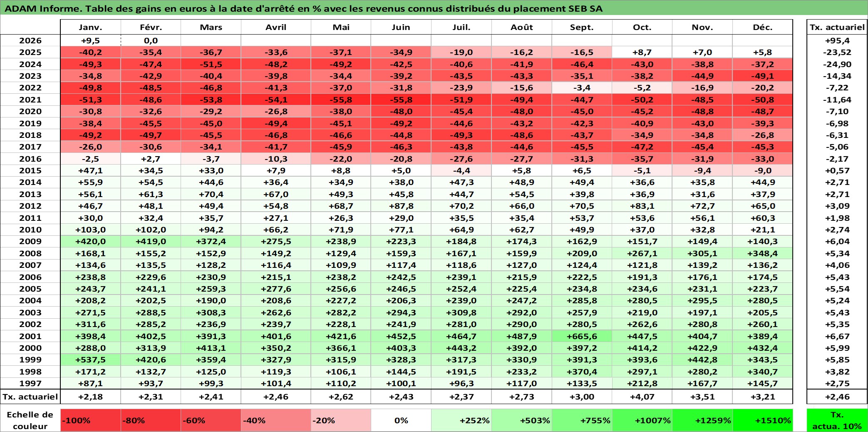Click the 0,0 cell for February 2026
This screenshot has width=868, height=432.
click(151, 40)
